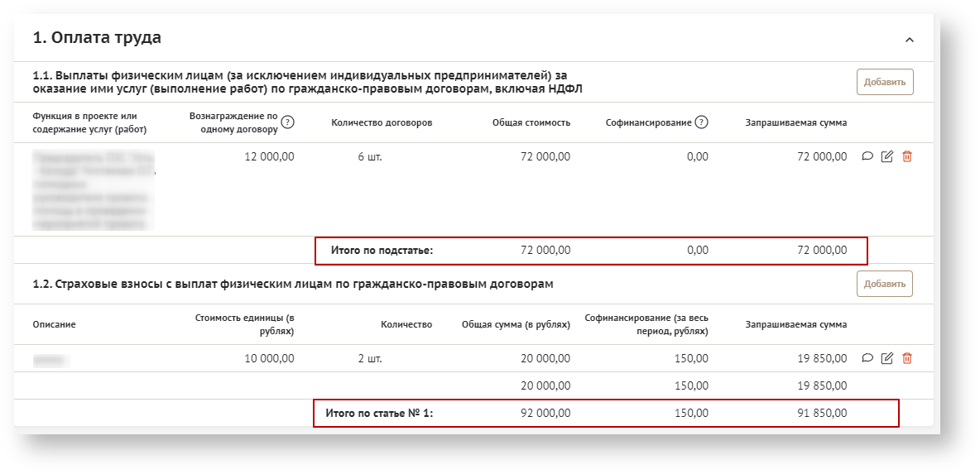
Task: Edit the 19 850,00 insurance contributions row
Action: [x=887, y=358]
